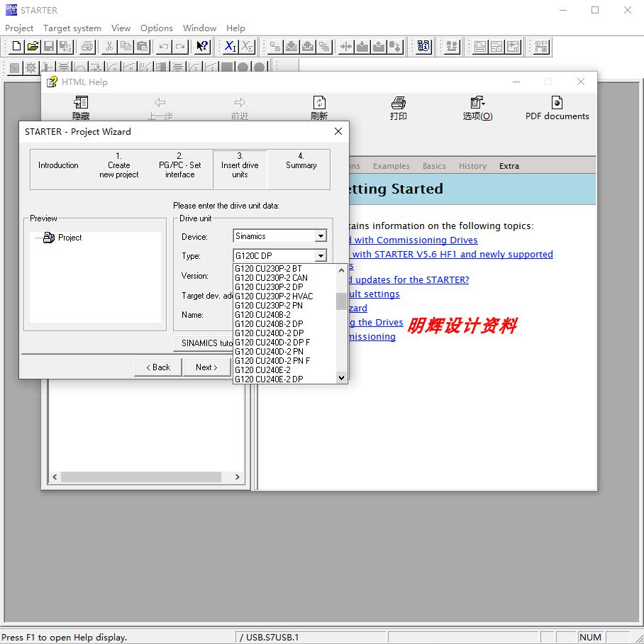Screen dimensions: 644x644
Task: Click the 上一步 (Back) arrow in HTML Help
Action: [x=160, y=108]
